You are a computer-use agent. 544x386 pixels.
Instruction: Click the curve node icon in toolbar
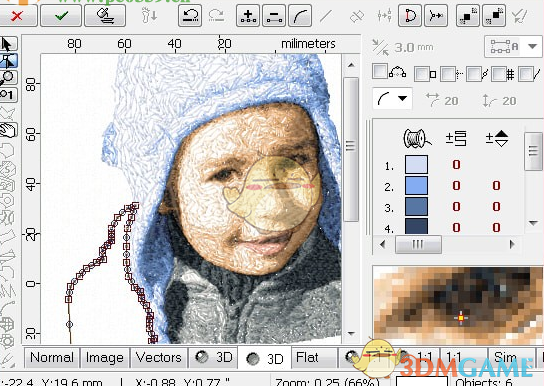click(x=300, y=16)
